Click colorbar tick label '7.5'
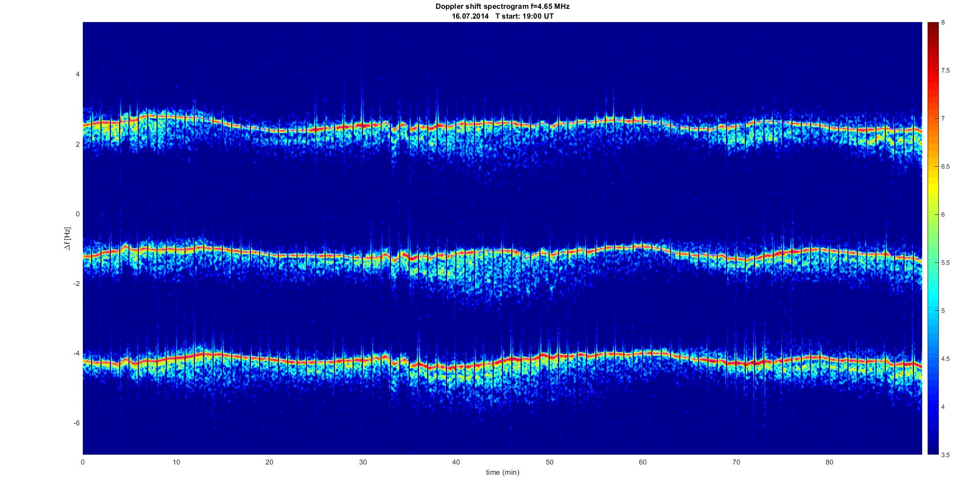 click(x=945, y=71)
